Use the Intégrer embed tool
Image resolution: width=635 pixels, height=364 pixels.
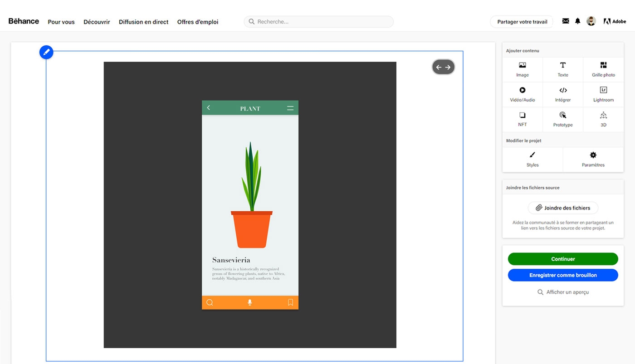562,94
